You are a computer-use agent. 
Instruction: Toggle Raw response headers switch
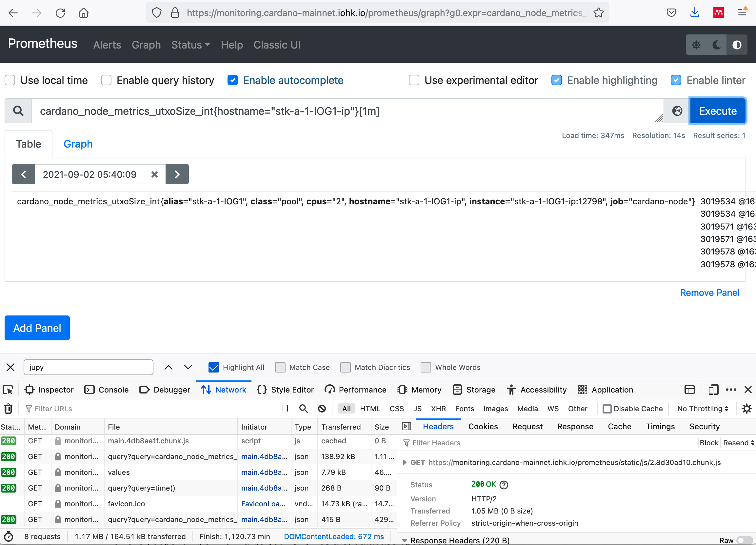(x=744, y=540)
